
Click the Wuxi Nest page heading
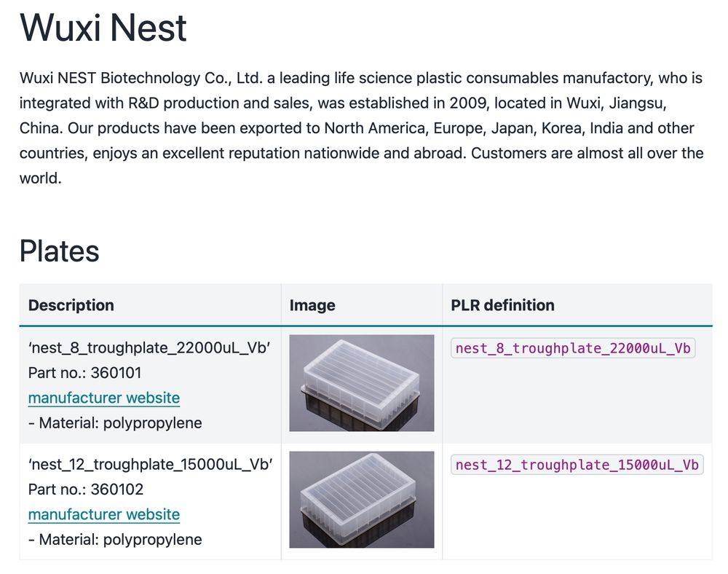point(103,28)
